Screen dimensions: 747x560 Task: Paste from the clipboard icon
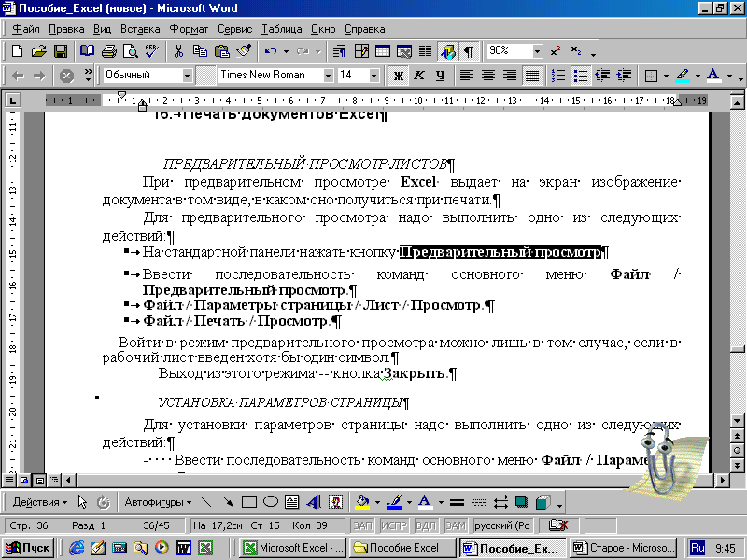[x=222, y=51]
